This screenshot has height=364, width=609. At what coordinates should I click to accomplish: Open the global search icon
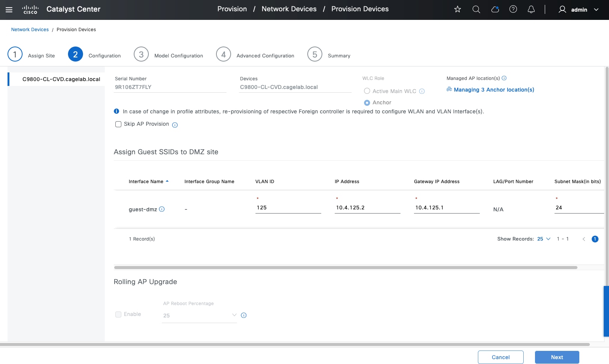pos(476,9)
